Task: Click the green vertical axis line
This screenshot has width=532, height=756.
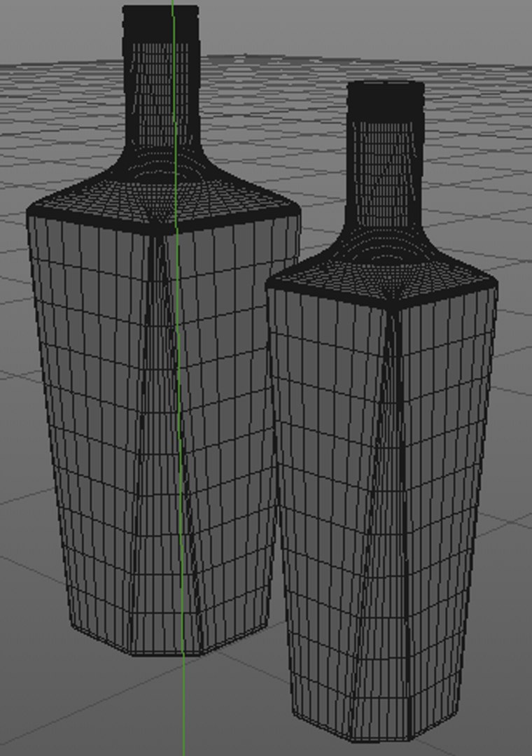Action: point(178,378)
